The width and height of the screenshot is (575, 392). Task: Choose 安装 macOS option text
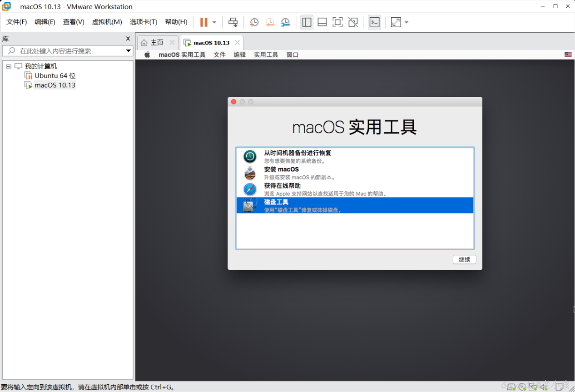[281, 169]
